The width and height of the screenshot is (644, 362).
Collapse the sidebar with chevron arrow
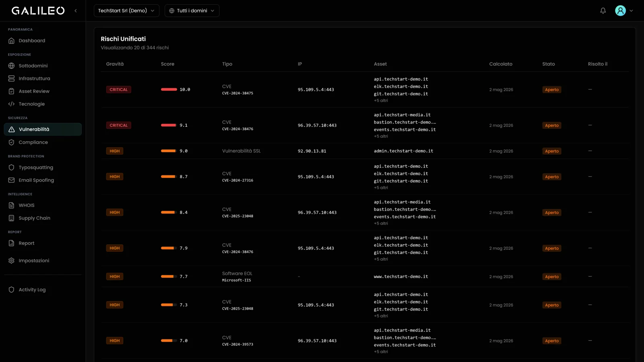click(x=76, y=11)
